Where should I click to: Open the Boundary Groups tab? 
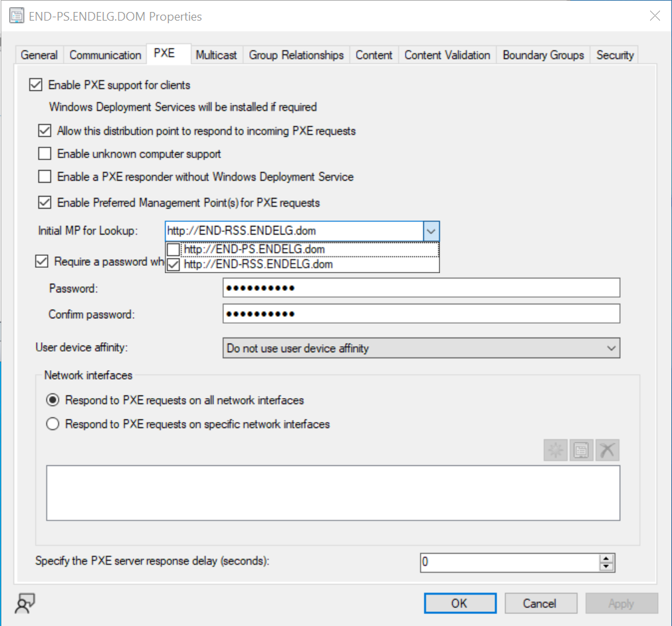click(542, 55)
